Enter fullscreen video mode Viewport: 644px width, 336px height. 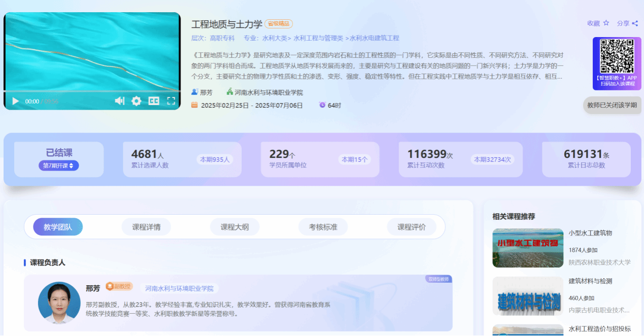click(171, 101)
